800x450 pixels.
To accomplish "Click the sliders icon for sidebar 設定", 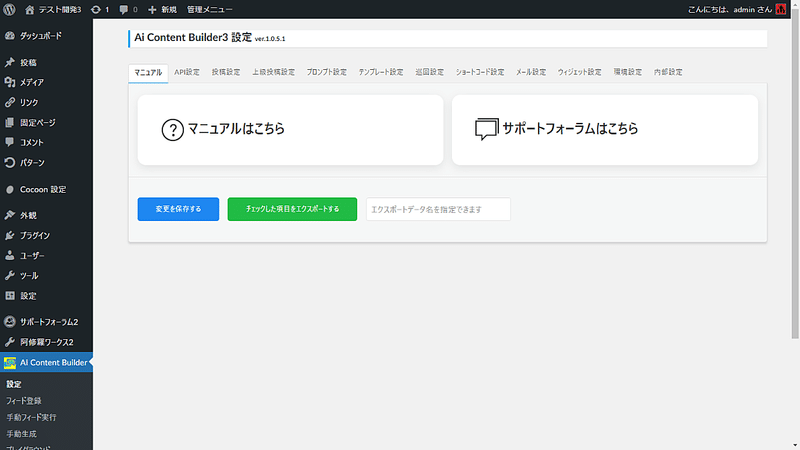I will pyautogui.click(x=10, y=295).
